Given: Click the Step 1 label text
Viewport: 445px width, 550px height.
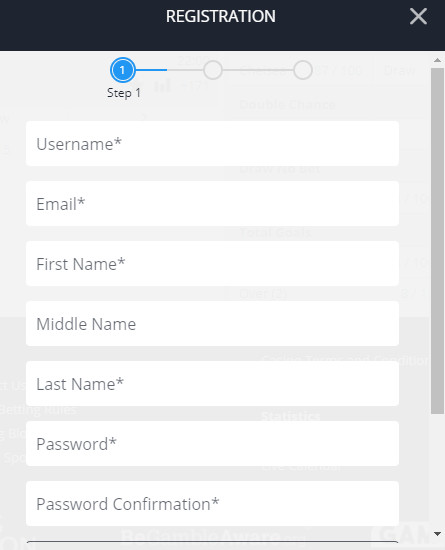Looking at the screenshot, I should point(124,93).
